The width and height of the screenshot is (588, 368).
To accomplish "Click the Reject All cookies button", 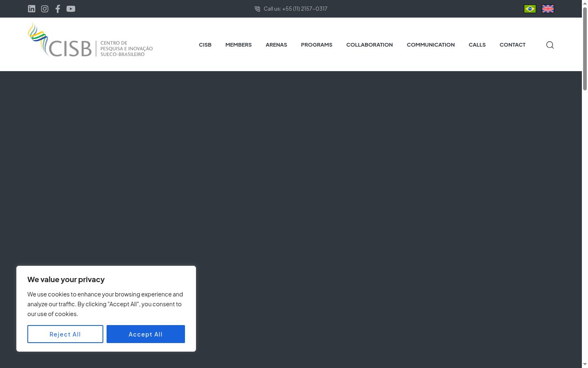I will pyautogui.click(x=65, y=334).
